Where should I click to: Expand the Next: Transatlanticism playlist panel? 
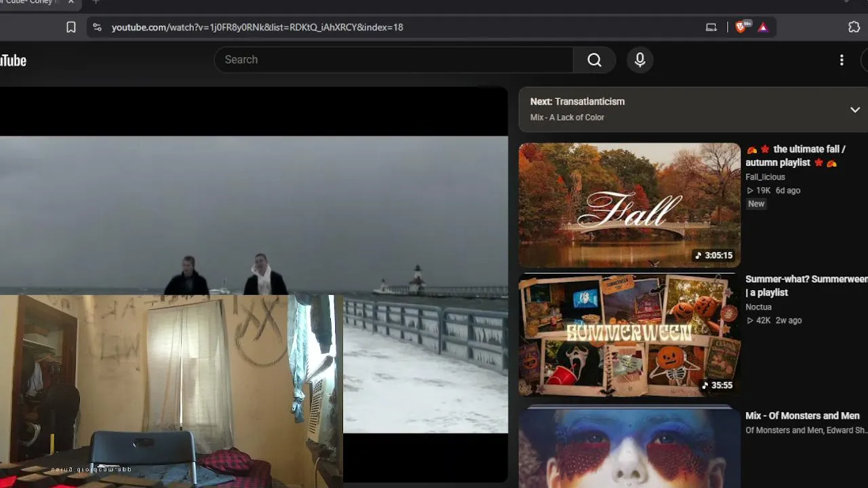(854, 109)
